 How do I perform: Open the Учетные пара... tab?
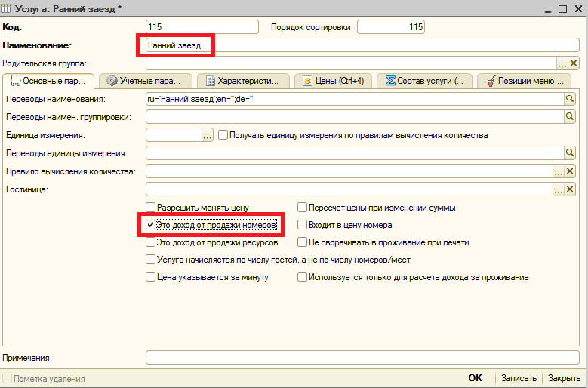click(x=146, y=81)
